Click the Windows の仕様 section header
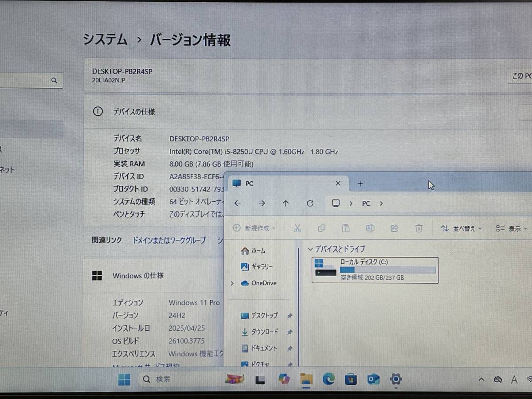The height and width of the screenshot is (399, 532). [138, 276]
